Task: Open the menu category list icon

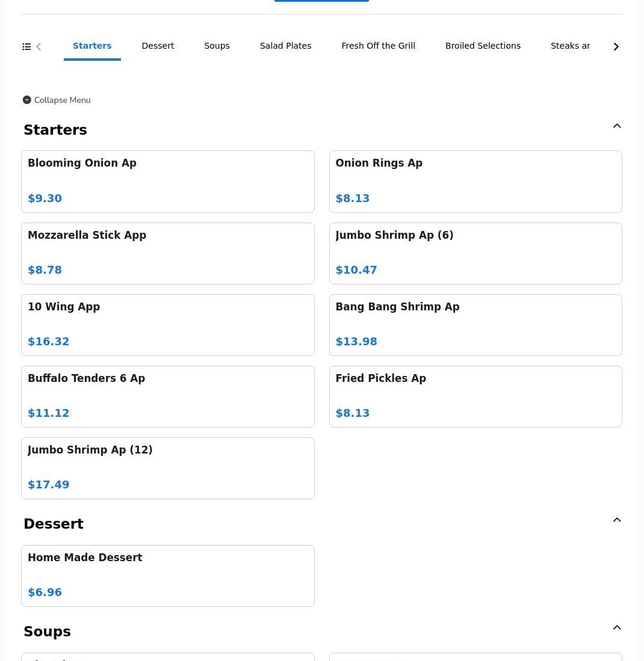Action: [x=26, y=47]
